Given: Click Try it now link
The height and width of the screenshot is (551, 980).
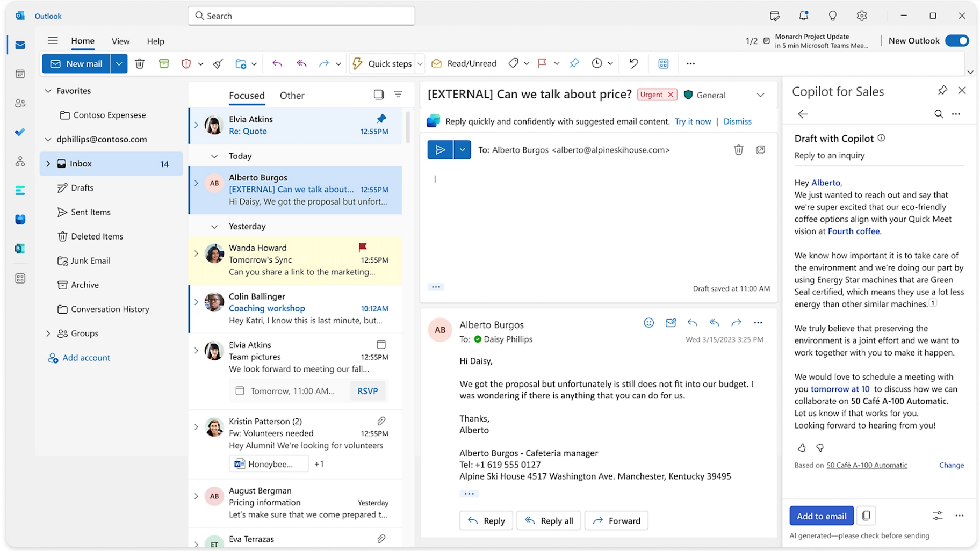Looking at the screenshot, I should [x=693, y=121].
